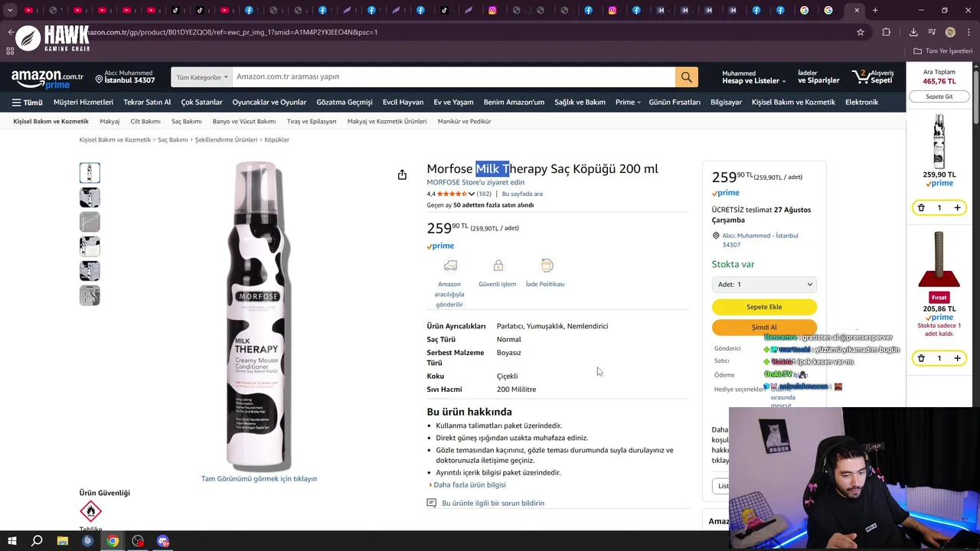
Task: Open the Adet quantity dropdown
Action: [x=764, y=284]
